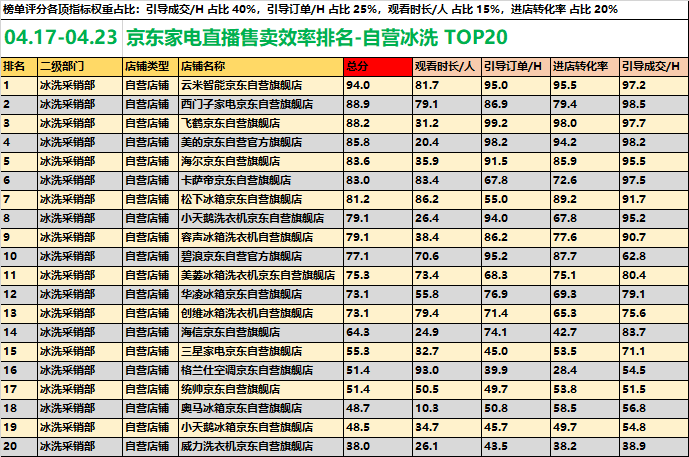Image resolution: width=689 pixels, height=457 pixels.
Task: Click deal value 90.7 in 容声 row
Action: click(x=654, y=237)
